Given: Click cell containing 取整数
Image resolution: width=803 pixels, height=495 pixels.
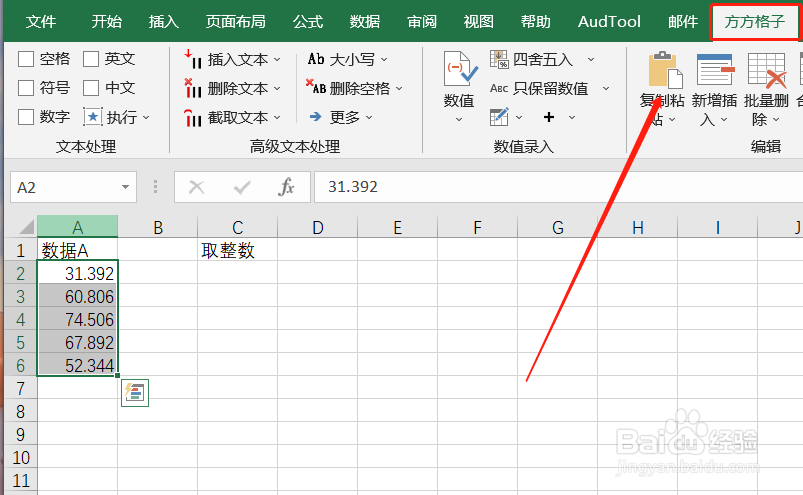Looking at the screenshot, I should 238,251.
